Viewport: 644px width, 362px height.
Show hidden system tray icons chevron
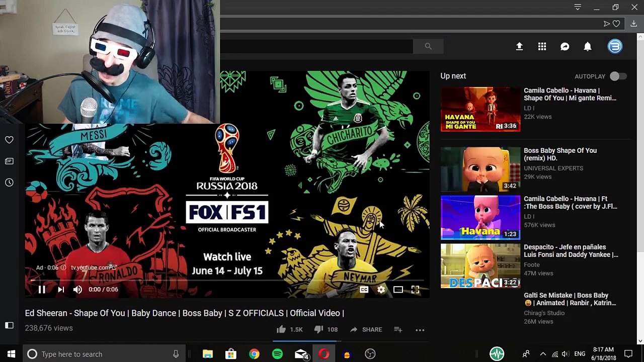[x=543, y=354]
